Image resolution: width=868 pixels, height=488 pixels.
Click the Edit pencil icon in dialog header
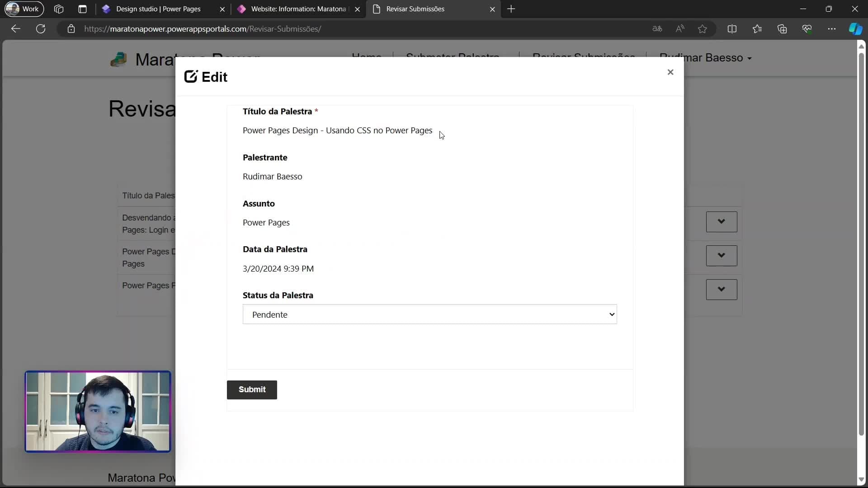(191, 77)
